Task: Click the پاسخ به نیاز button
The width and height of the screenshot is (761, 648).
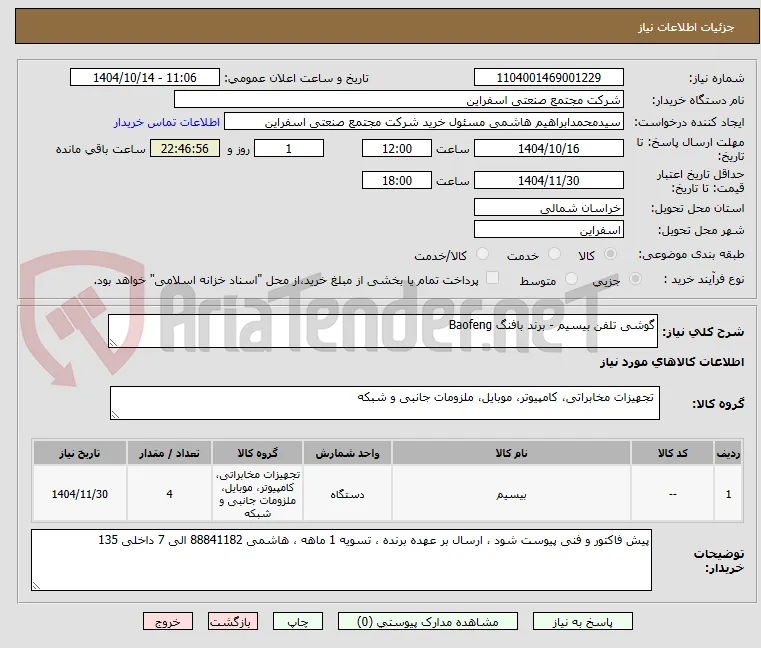Action: click(x=582, y=622)
